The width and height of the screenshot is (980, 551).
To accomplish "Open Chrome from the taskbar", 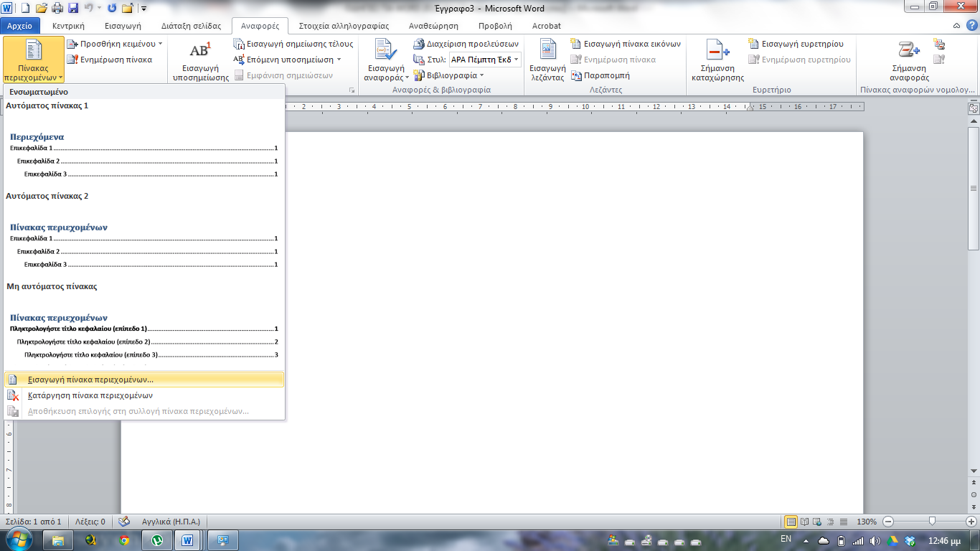I will [x=124, y=540].
